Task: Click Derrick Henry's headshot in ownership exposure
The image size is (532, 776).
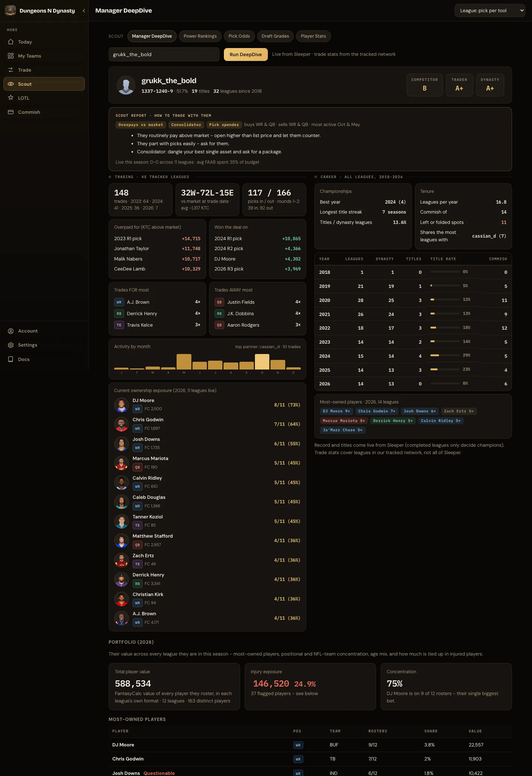Action: [121, 579]
